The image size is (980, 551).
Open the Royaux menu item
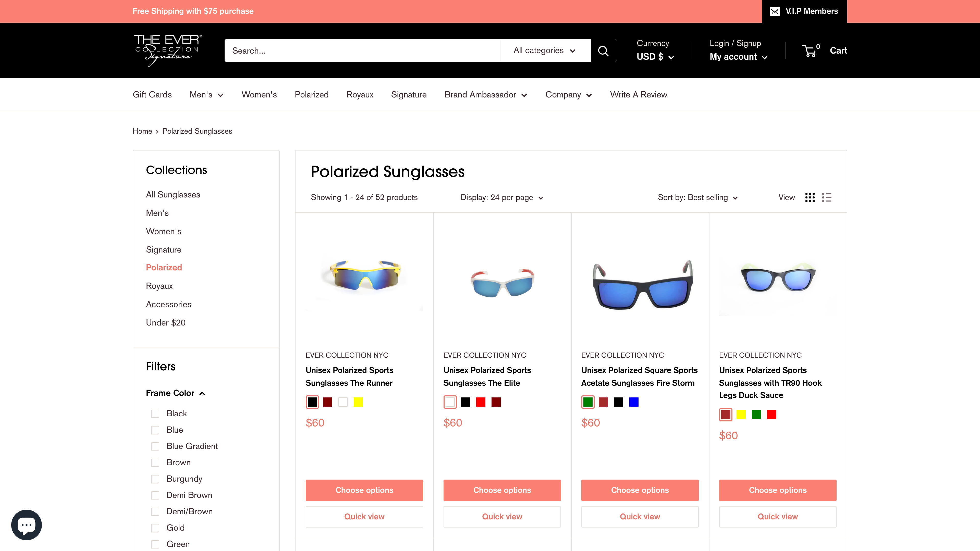(360, 95)
